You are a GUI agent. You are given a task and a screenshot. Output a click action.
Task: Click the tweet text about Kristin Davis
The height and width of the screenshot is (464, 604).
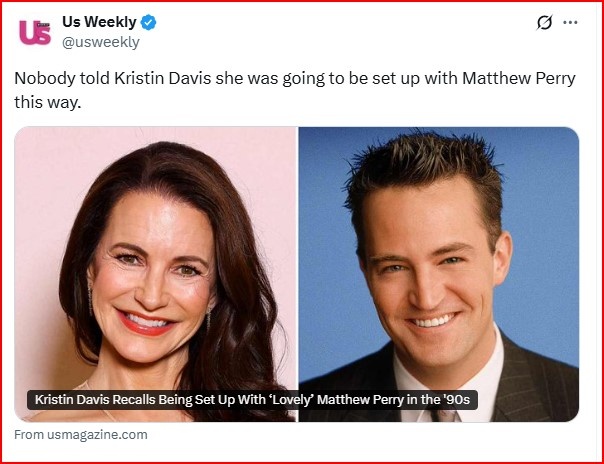(295, 90)
